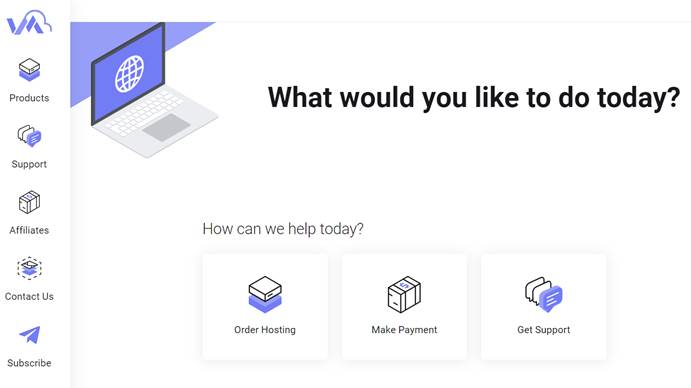Screen dimensions: 691x388
Task: Click the Get Support speech bubbles icon
Action: pyautogui.click(x=543, y=295)
